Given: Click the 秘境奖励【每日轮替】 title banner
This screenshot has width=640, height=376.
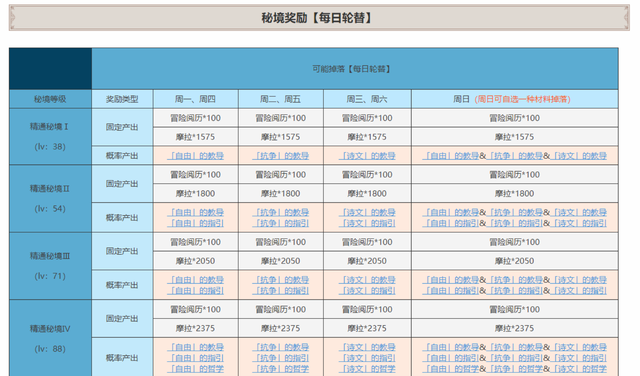Looking at the screenshot, I should (x=319, y=18).
